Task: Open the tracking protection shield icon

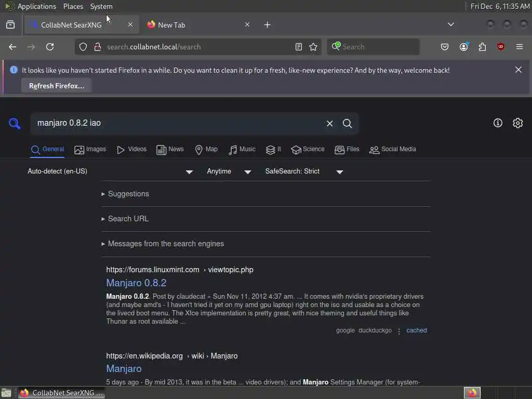Action: 83,47
